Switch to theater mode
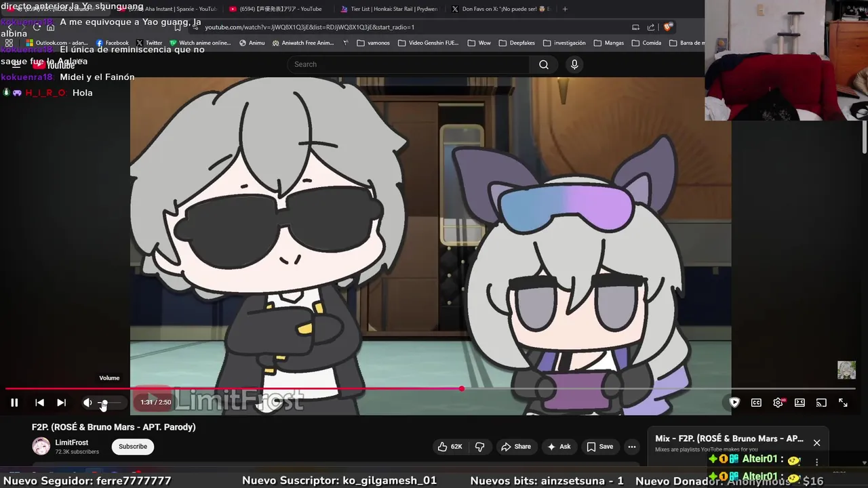Image resolution: width=868 pixels, height=488 pixels. tap(800, 403)
